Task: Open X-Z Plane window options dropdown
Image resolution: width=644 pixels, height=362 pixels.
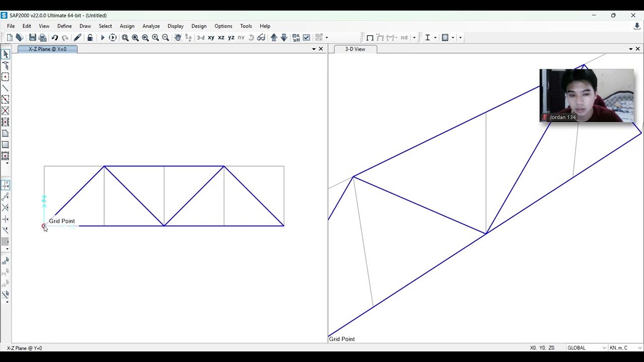Action: [x=314, y=49]
